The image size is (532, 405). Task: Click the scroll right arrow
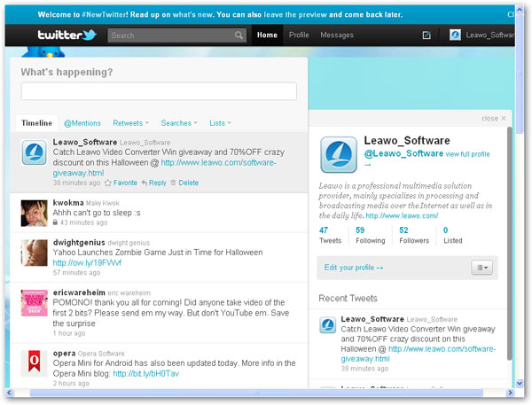click(510, 393)
